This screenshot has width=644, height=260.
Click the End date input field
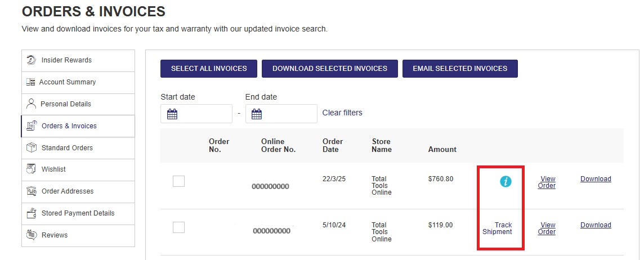tap(281, 114)
